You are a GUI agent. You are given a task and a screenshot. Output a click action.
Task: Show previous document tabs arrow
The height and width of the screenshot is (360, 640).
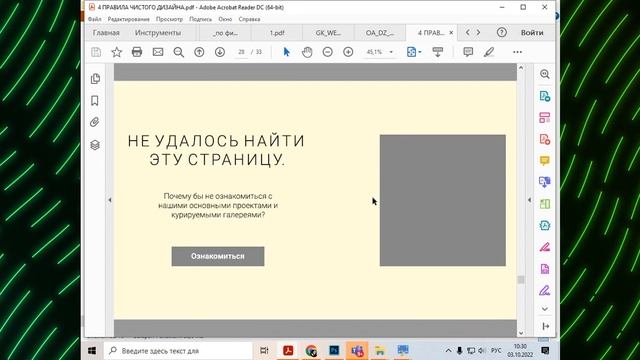tap(468, 32)
